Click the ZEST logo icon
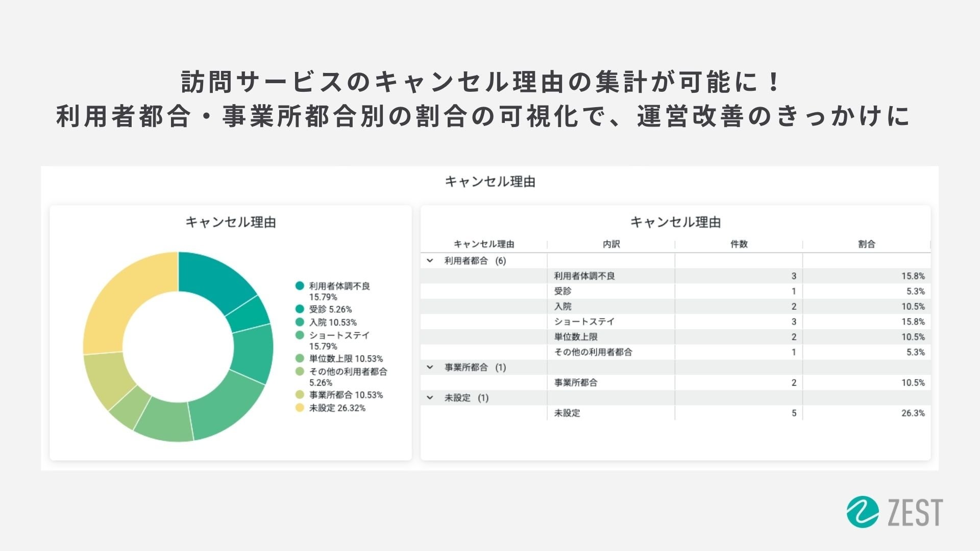The height and width of the screenshot is (551, 980). 862,512
